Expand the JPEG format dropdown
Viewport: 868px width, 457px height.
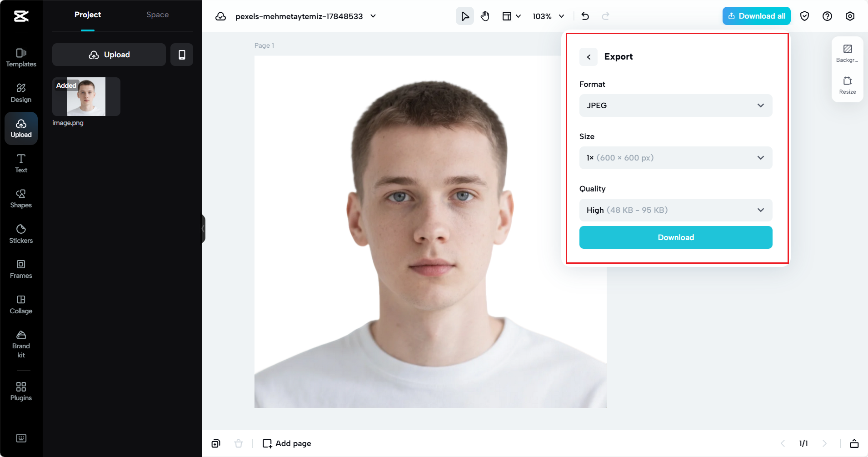pos(676,105)
